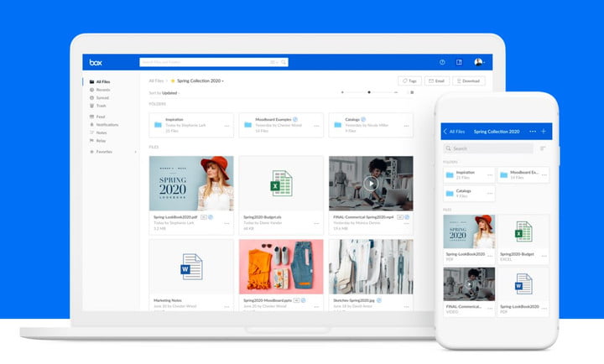Open the Catalog folder icon on the laptop
604x364 pixels.
338,125
